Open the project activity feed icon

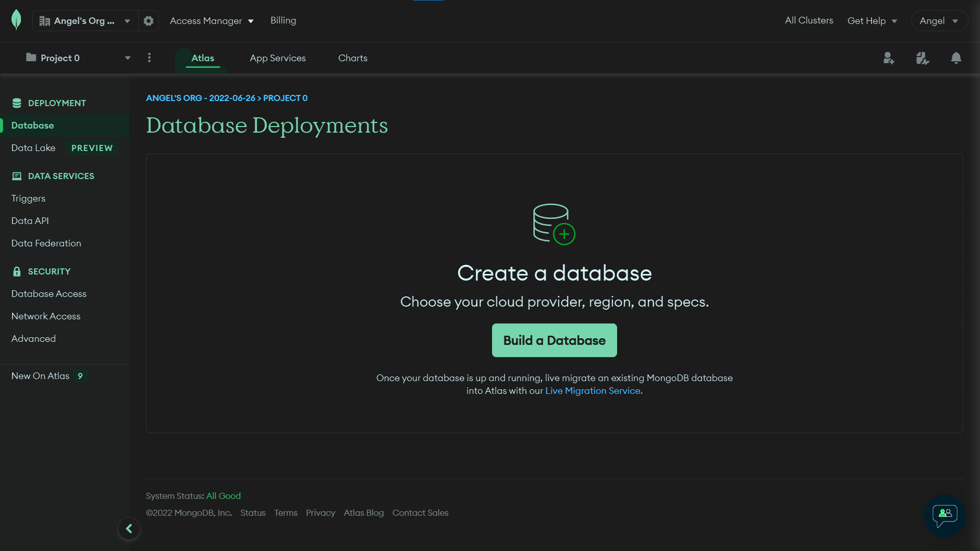(922, 58)
